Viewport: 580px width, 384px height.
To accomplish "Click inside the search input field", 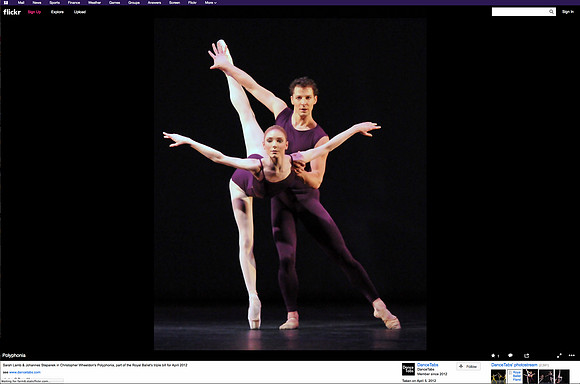I will [x=520, y=12].
